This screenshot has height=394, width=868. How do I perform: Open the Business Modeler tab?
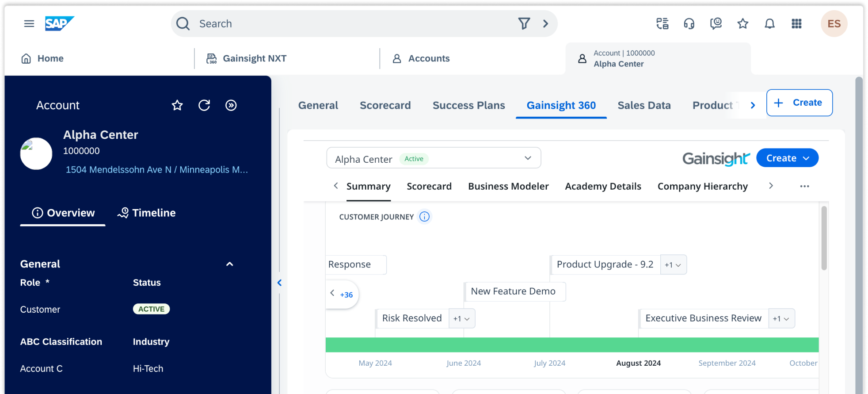pyautogui.click(x=508, y=186)
